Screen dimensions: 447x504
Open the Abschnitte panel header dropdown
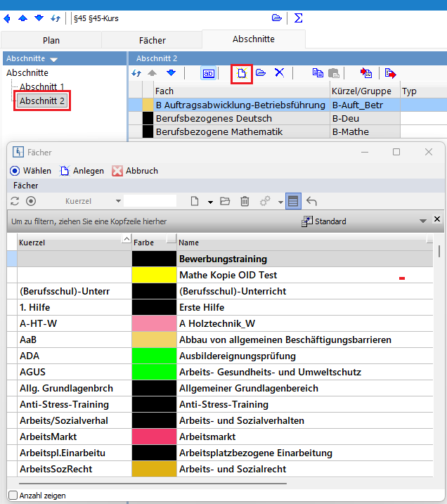(54, 59)
